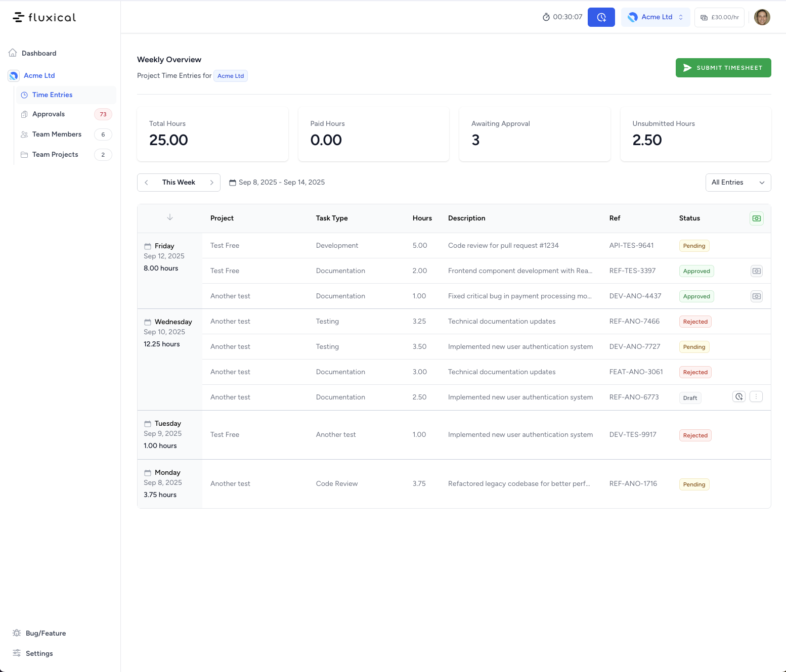Click the blue add time entry clock button

[601, 17]
